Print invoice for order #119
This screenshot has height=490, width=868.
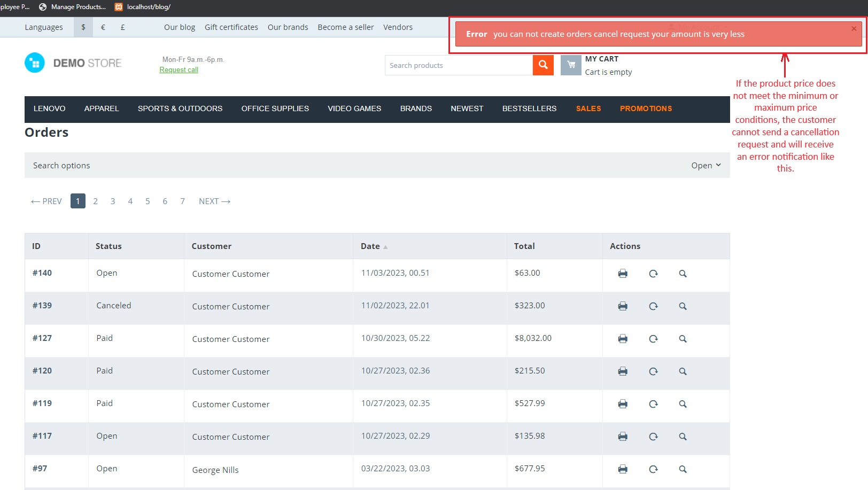pyautogui.click(x=623, y=404)
